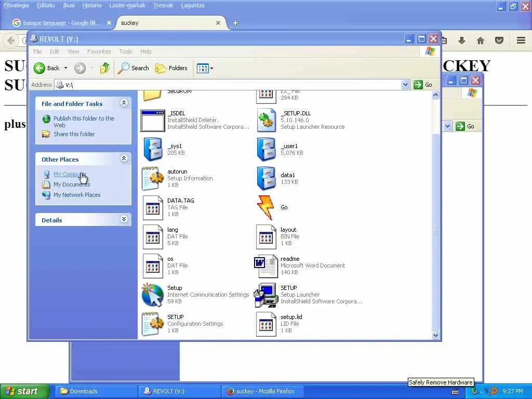Viewport: 532px width, 399px height.
Task: Select the DATA.TAG file icon
Action: pos(153,208)
